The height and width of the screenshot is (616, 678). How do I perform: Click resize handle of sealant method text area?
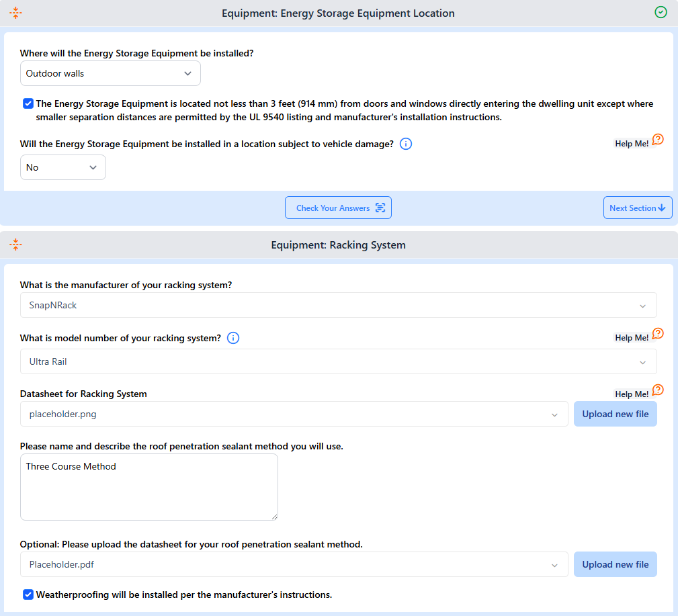coord(274,517)
